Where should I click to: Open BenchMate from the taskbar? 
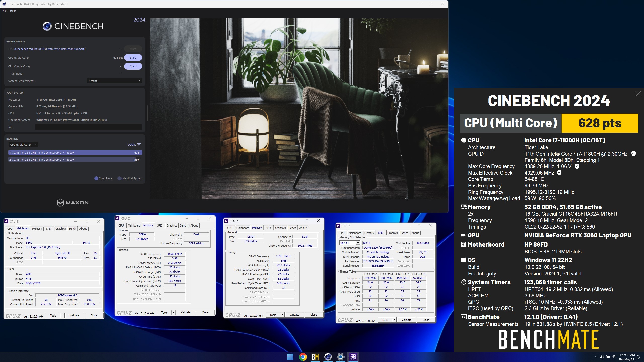(x=315, y=357)
